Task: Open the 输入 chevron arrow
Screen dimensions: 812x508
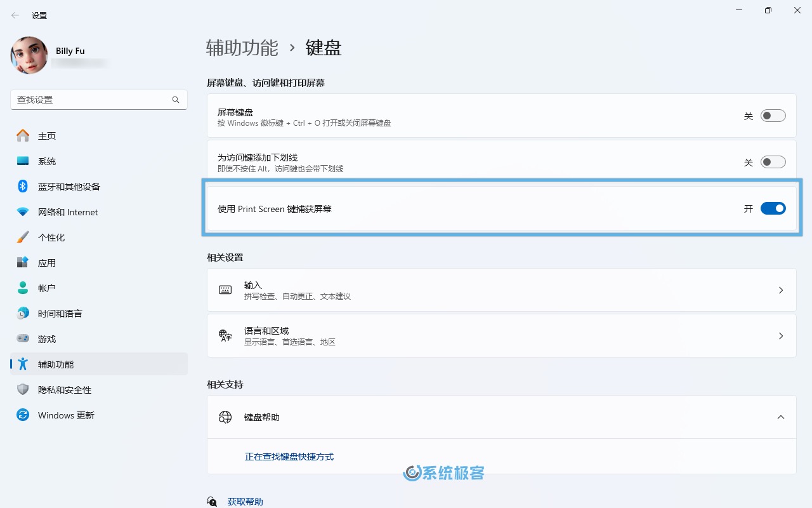Action: 781,290
